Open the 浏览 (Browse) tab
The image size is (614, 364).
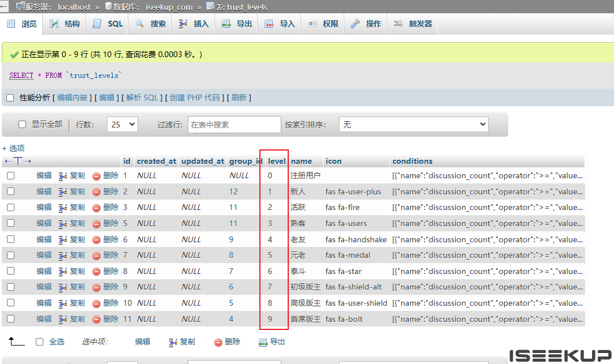click(22, 24)
